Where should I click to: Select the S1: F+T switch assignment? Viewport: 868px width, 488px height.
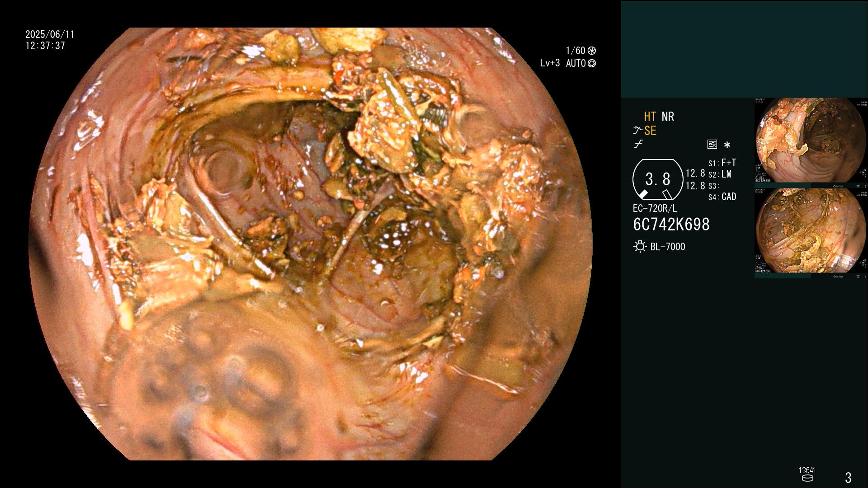tap(722, 163)
